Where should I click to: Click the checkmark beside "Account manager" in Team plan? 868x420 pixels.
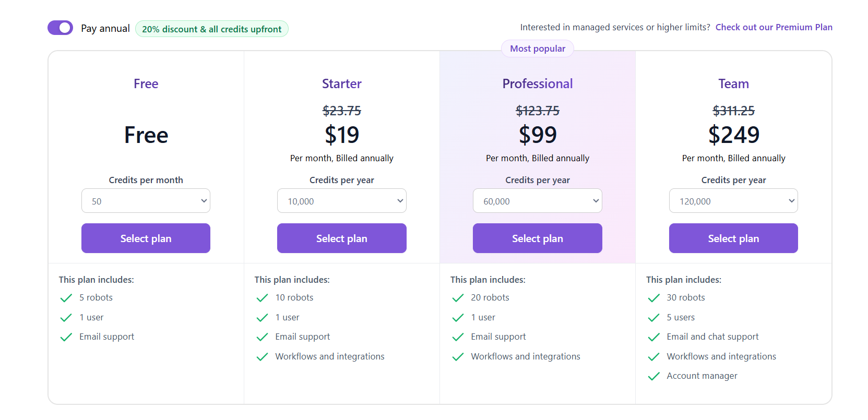point(653,376)
